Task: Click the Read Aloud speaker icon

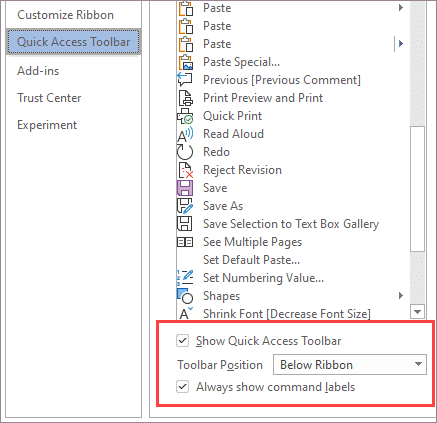Action: tap(185, 134)
